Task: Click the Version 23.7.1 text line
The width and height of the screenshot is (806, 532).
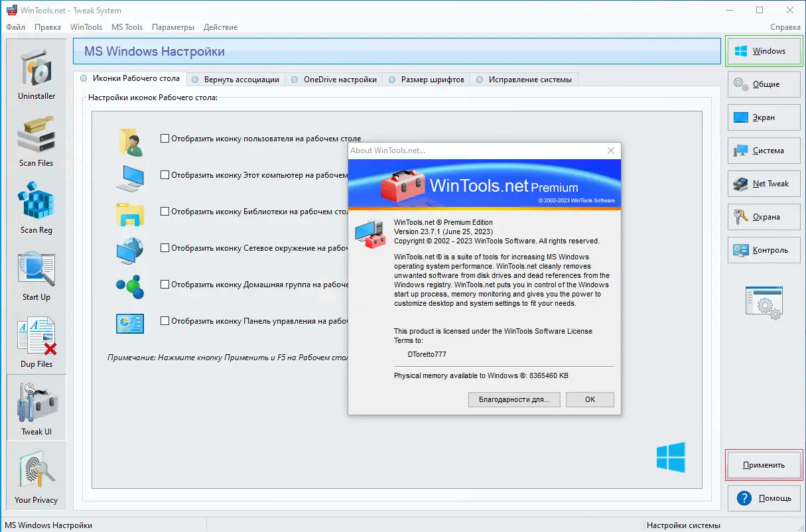Action: pyautogui.click(x=443, y=232)
